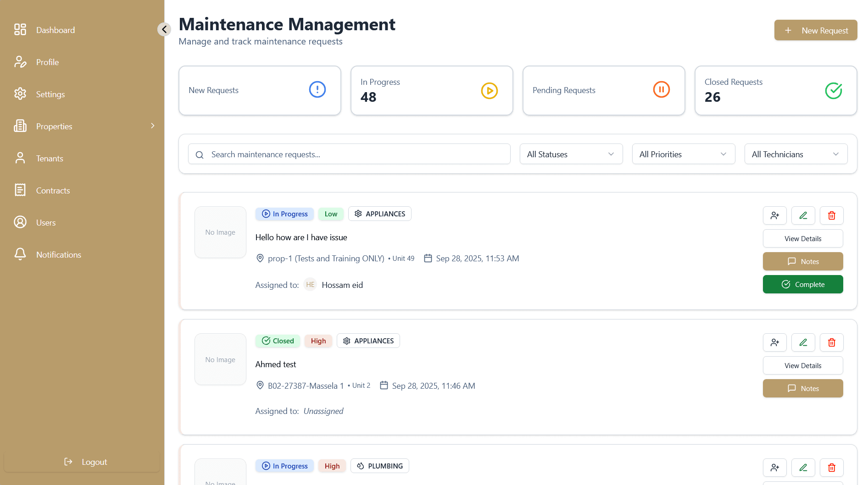868x485 pixels.
Task: Go to Tenants in the sidebar
Action: [50, 159]
